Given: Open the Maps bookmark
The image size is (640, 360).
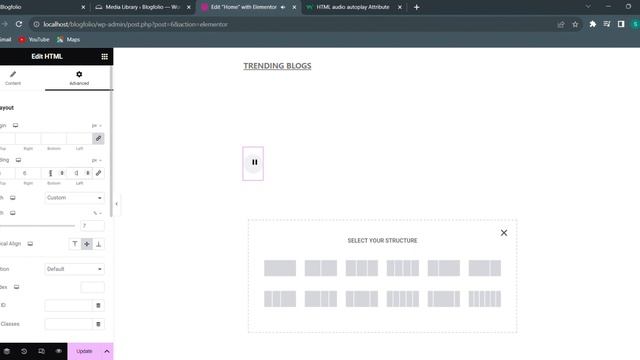Looking at the screenshot, I should (69, 40).
